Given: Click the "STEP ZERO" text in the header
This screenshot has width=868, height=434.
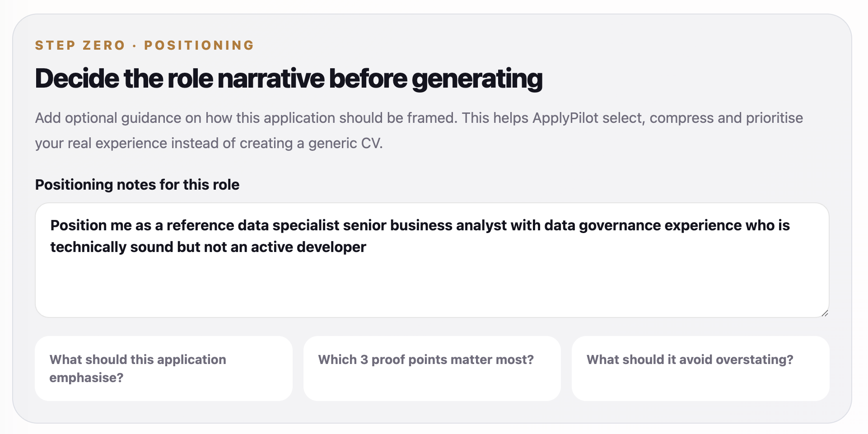Looking at the screenshot, I should (80, 45).
